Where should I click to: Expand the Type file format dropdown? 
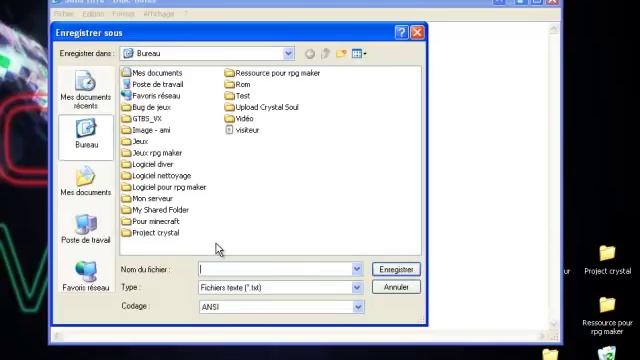[357, 287]
